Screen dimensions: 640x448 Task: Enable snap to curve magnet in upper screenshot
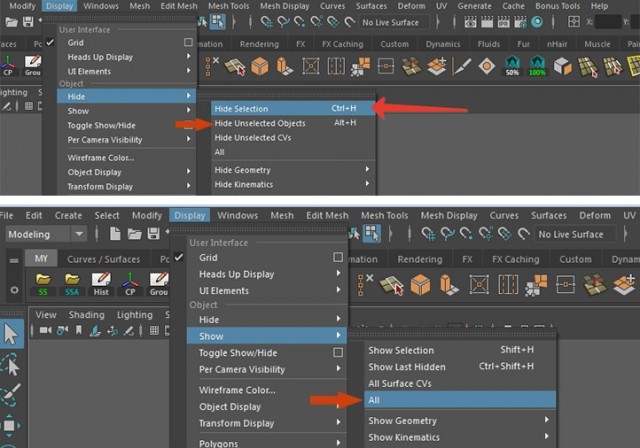(x=283, y=22)
